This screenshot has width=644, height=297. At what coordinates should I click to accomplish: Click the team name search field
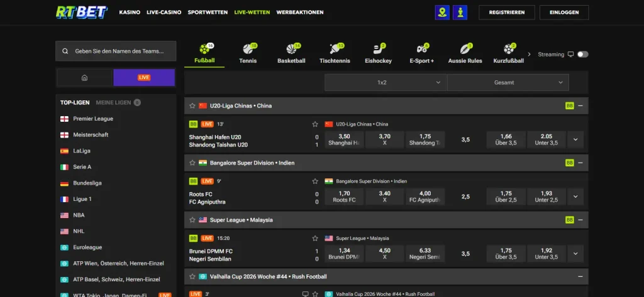tap(116, 51)
